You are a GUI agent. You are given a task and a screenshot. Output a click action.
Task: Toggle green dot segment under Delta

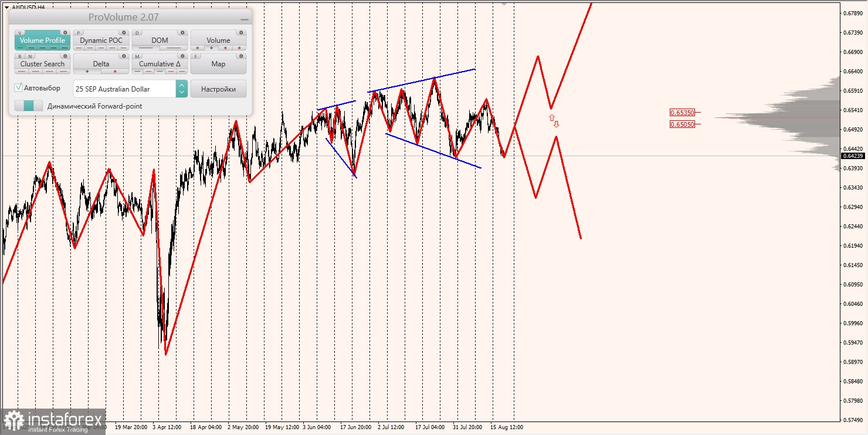click(87, 71)
